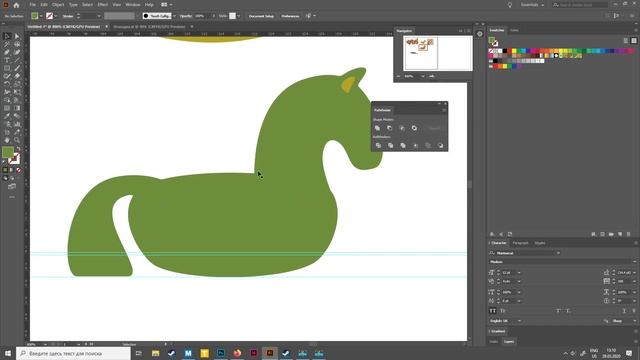This screenshot has height=360, width=640.
Task: Open the font size dropdown
Action: [x=519, y=273]
